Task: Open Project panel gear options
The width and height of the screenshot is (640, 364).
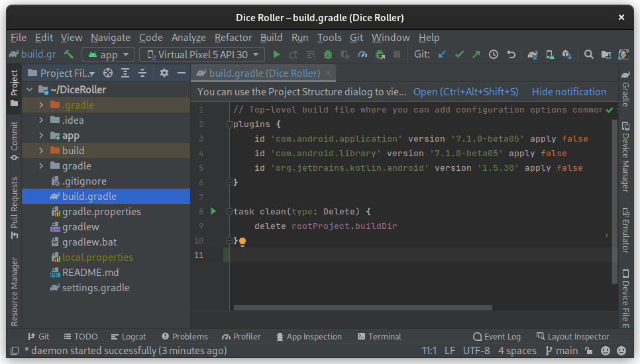Action: point(164,73)
